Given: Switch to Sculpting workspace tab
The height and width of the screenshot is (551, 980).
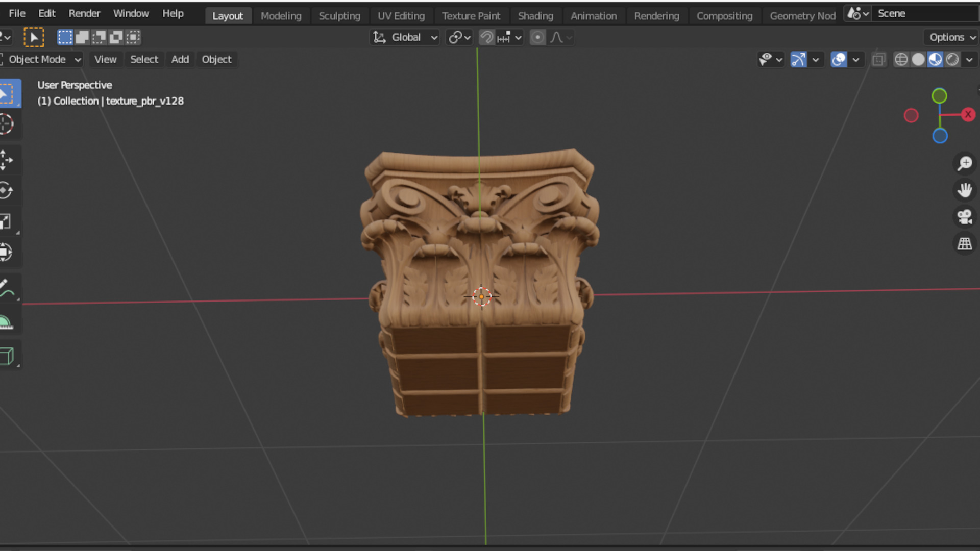Looking at the screenshot, I should (339, 16).
